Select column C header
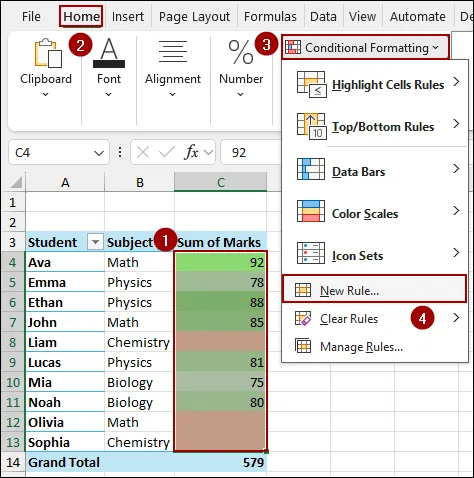 click(221, 182)
